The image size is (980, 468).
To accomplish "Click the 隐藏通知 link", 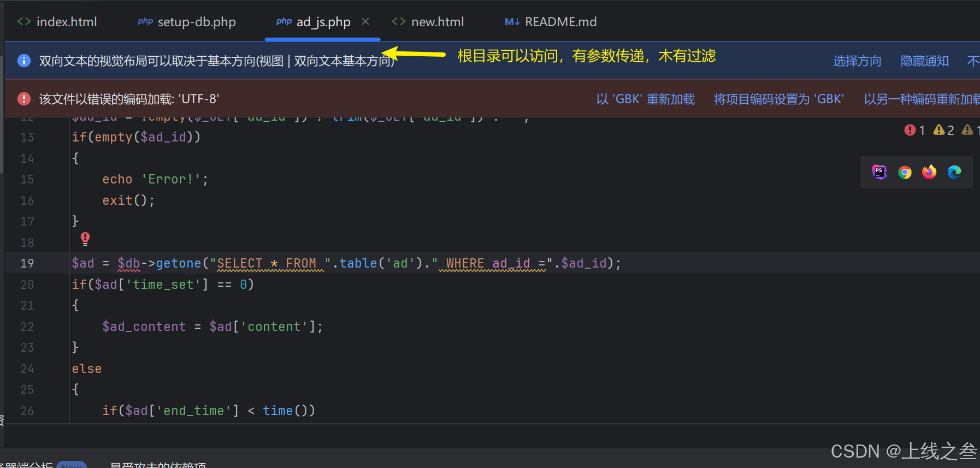I will [x=924, y=61].
